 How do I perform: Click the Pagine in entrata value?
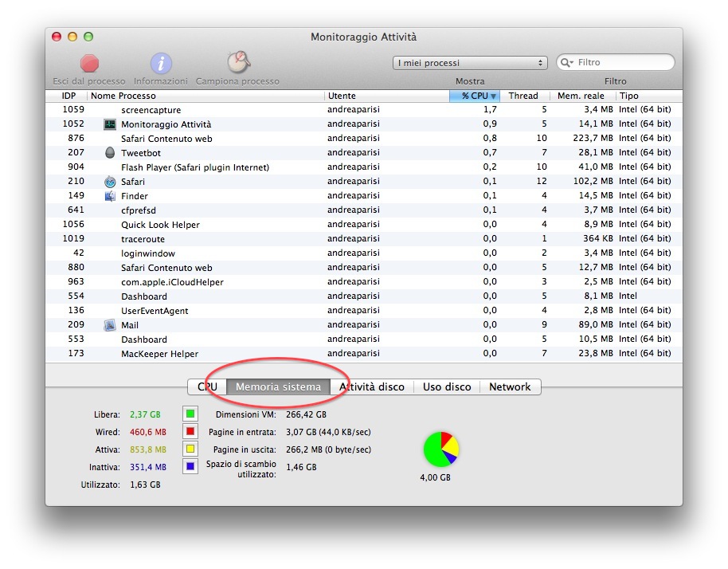[328, 432]
